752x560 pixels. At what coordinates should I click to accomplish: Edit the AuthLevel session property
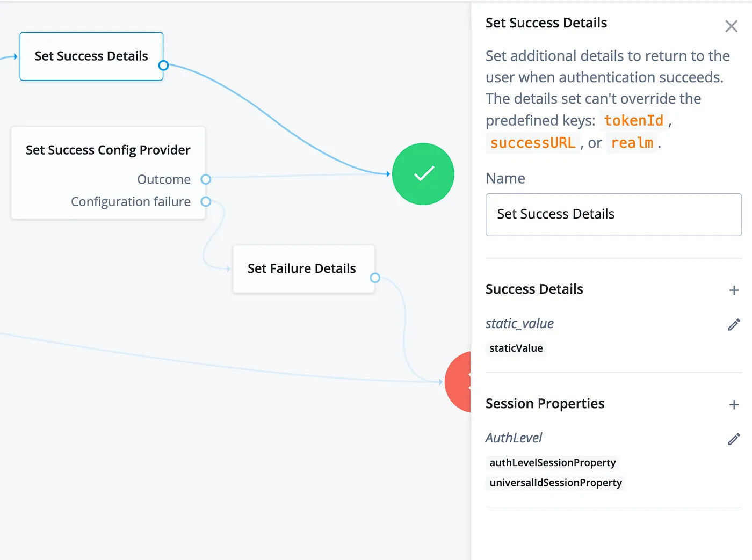point(734,439)
